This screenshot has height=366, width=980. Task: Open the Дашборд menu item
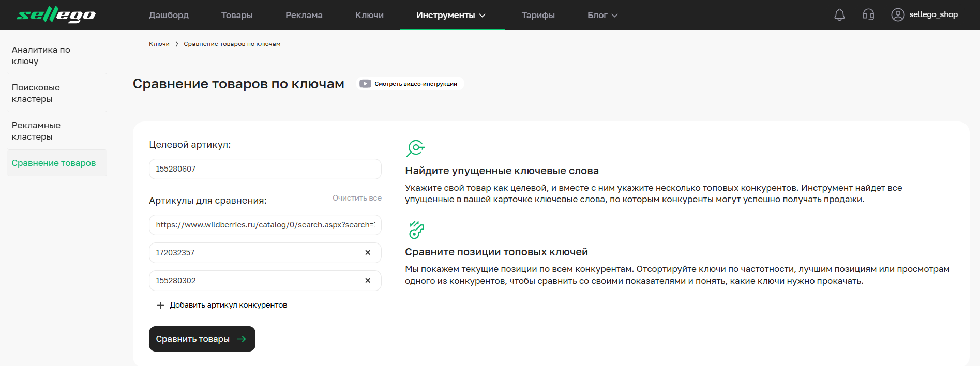tap(169, 16)
